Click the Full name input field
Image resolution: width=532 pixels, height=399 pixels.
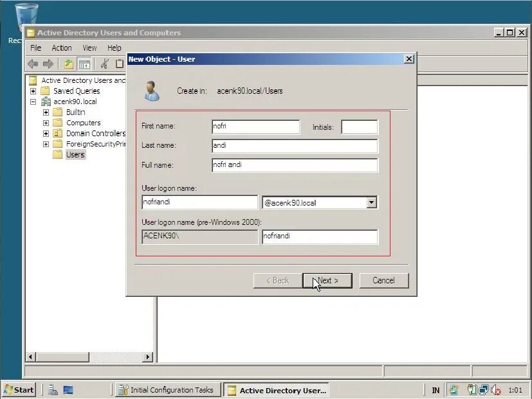(x=295, y=165)
